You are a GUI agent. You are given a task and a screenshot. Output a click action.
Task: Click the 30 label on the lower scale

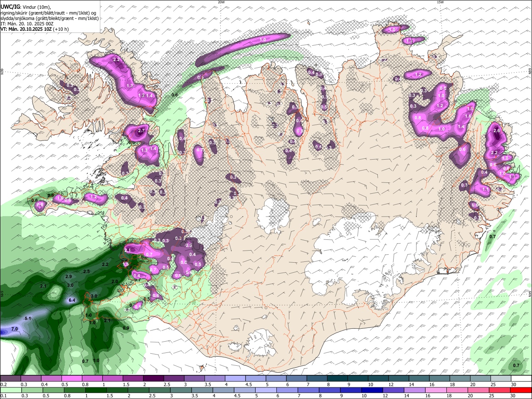pyautogui.click(x=513, y=395)
